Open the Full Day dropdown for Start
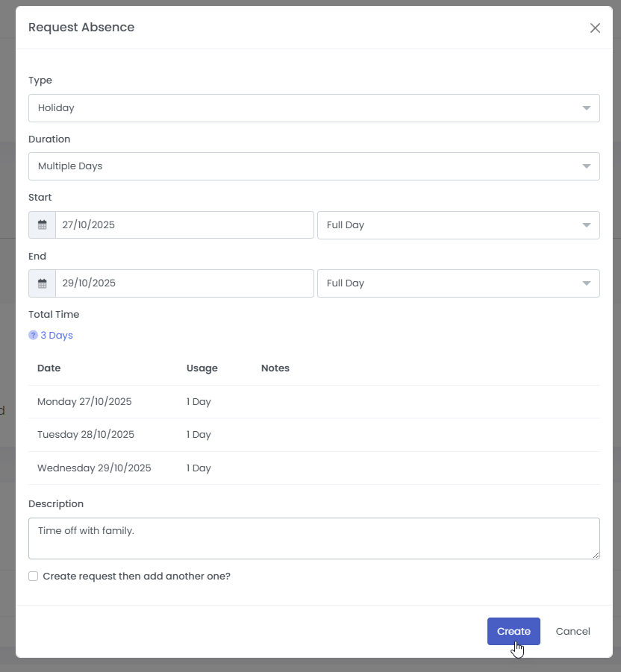 [x=458, y=224]
